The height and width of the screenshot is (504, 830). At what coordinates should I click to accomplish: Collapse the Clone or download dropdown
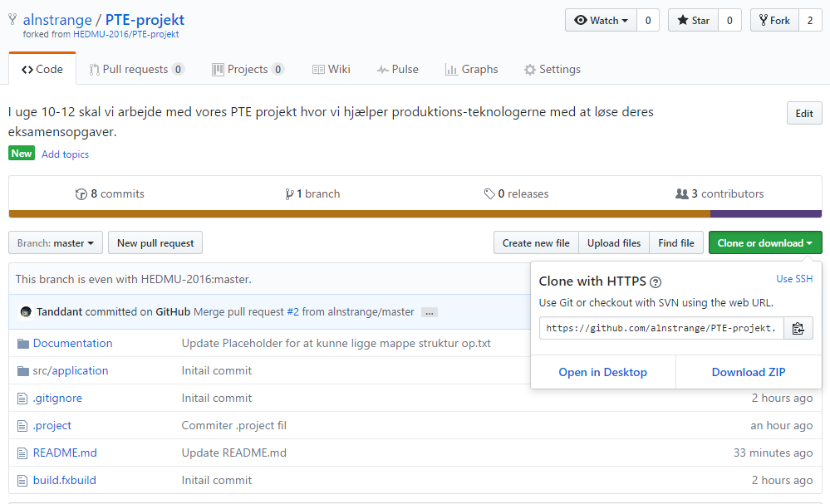pyautogui.click(x=764, y=242)
